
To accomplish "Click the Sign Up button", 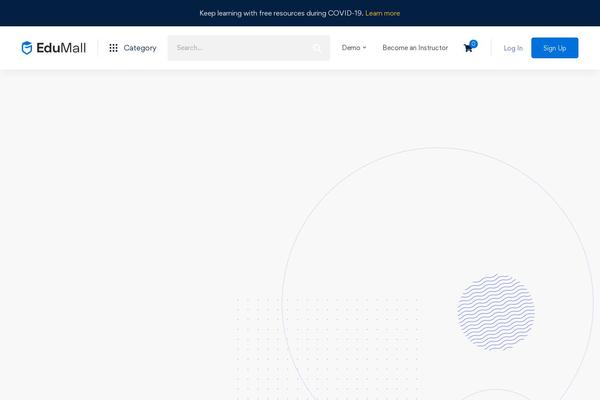I will click(554, 48).
